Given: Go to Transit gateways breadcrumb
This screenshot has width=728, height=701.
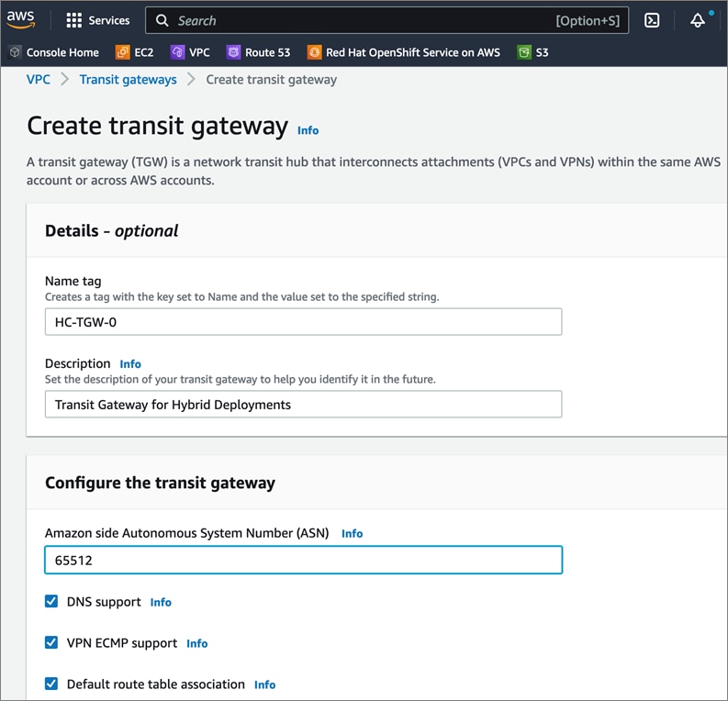Looking at the screenshot, I should point(128,80).
